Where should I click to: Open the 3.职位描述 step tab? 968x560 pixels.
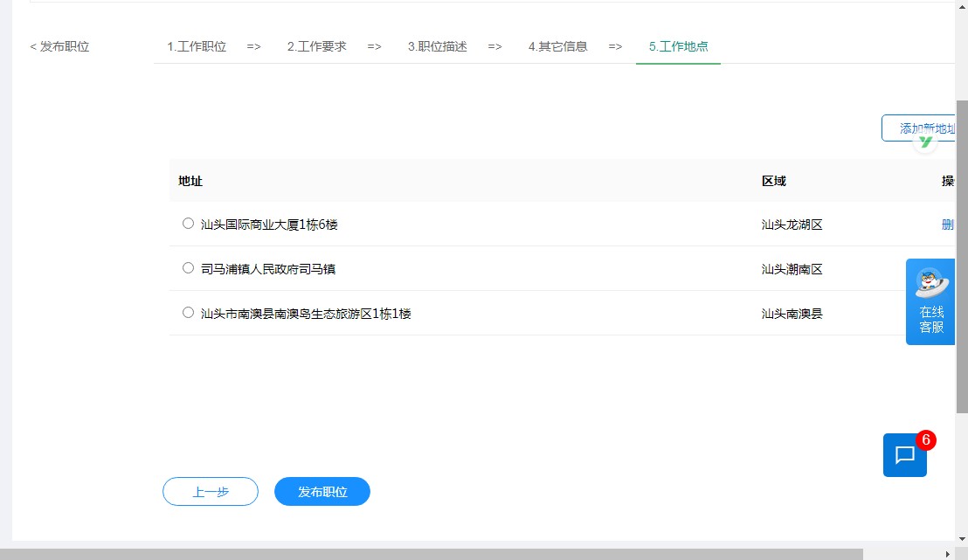pos(437,46)
